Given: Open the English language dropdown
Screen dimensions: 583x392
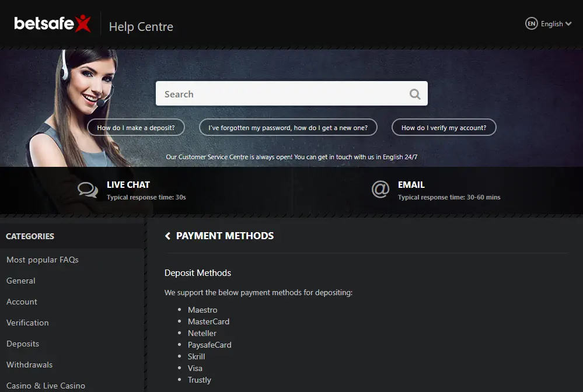Looking at the screenshot, I should (553, 23).
